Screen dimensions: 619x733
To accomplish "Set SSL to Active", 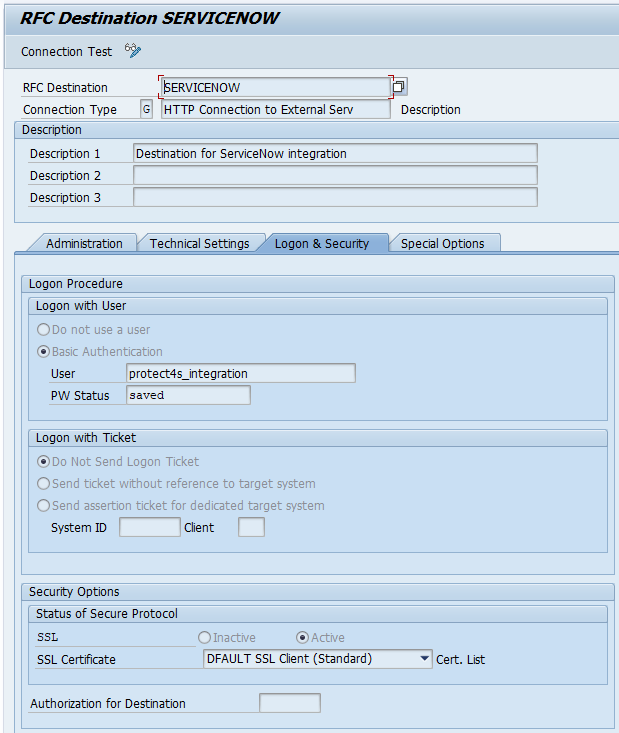I will (x=302, y=637).
